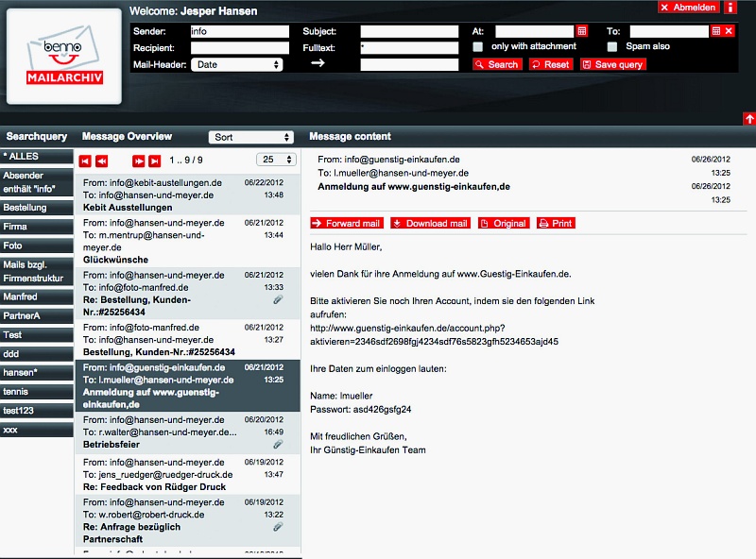Open Re: Feedback von Rüdger Druck message
Image resolution: width=756 pixels, height=559 pixels.
pos(187,475)
